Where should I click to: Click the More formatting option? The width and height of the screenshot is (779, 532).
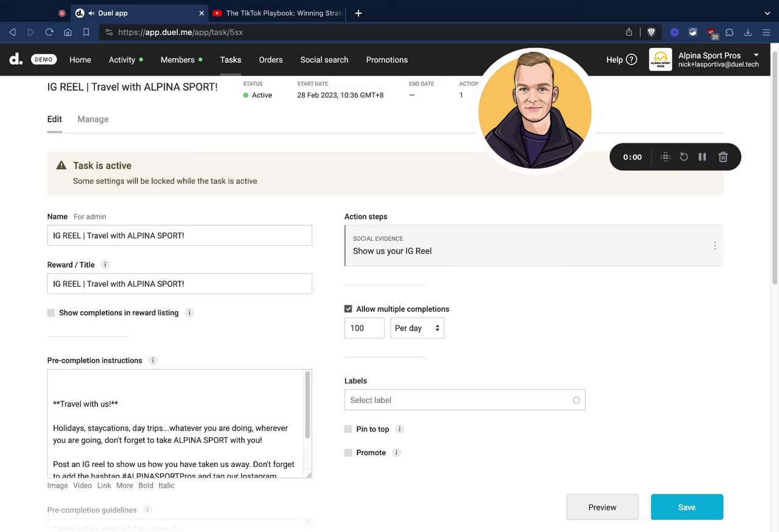coord(125,486)
